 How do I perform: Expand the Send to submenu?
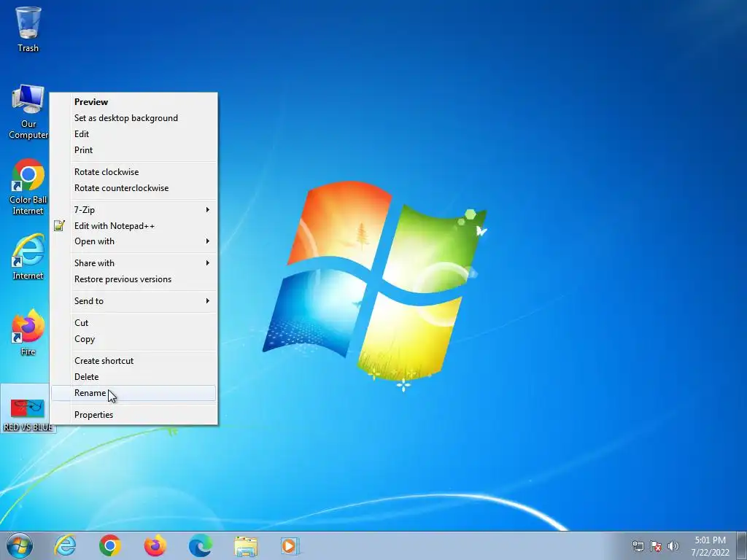click(133, 301)
